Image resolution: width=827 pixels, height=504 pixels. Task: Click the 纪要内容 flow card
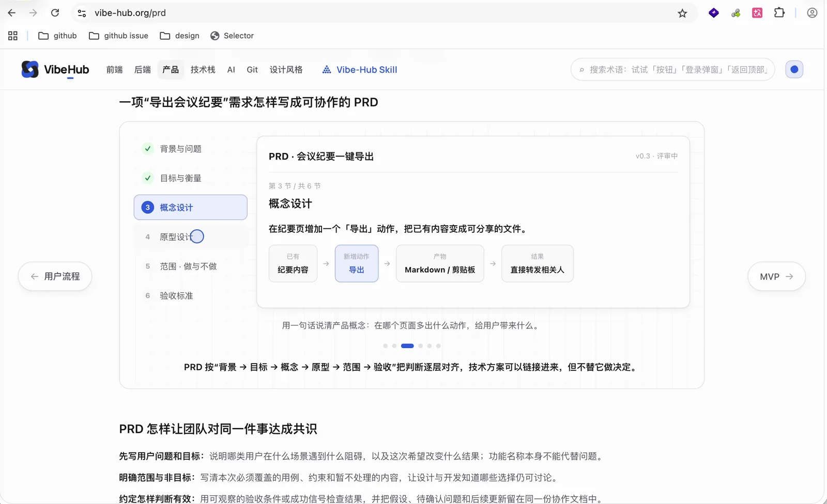click(293, 263)
